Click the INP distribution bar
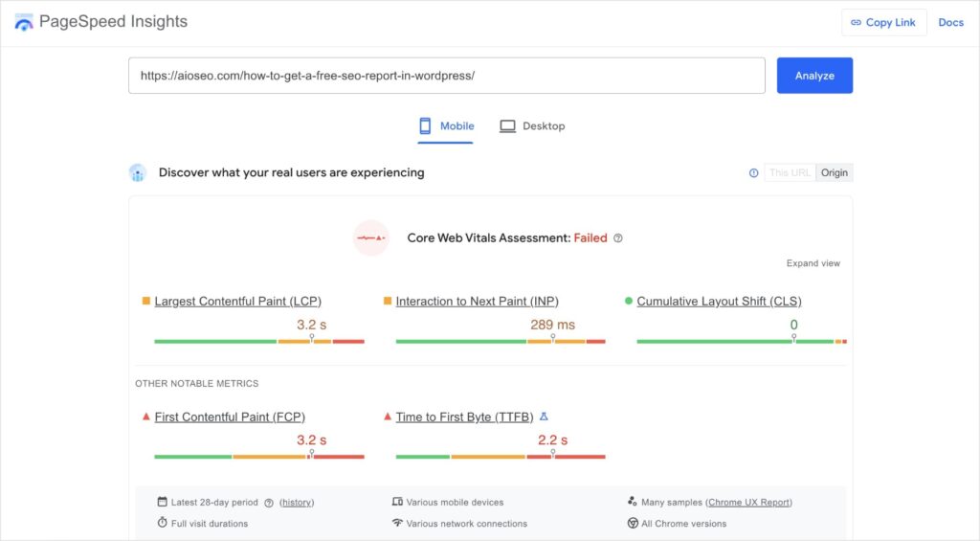Viewport: 980px width, 541px height. 501,342
